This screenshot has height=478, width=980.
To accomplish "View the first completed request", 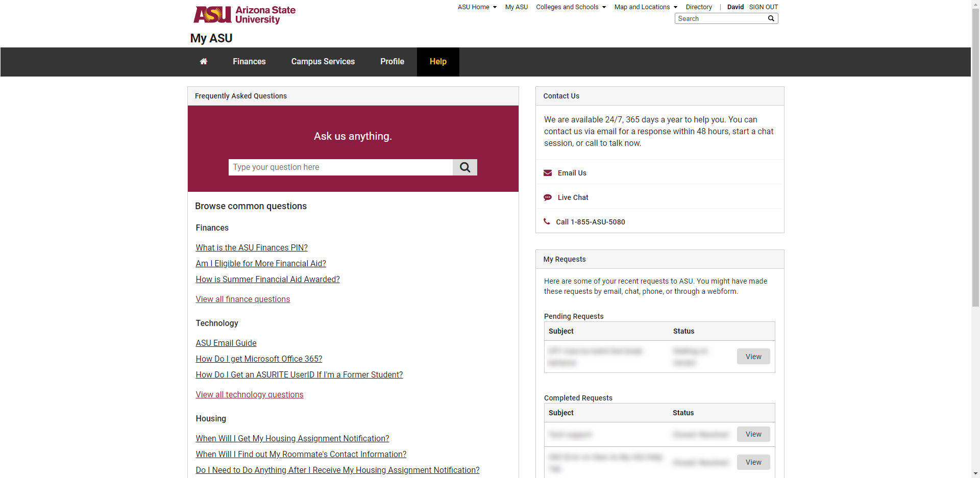I will coord(753,434).
